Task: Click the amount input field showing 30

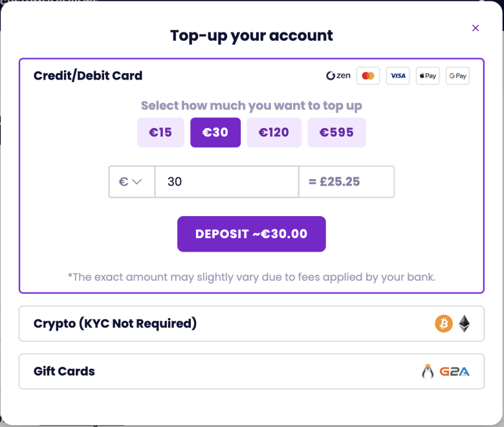Action: point(226,182)
